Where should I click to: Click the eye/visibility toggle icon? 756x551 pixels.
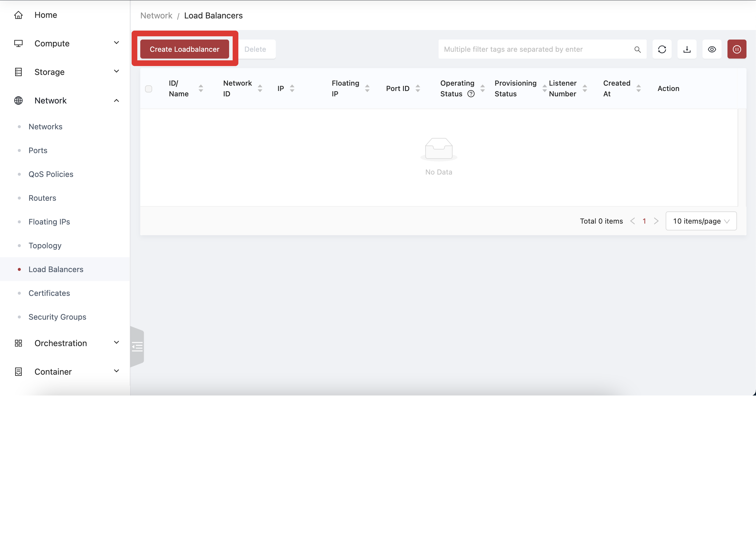click(712, 49)
